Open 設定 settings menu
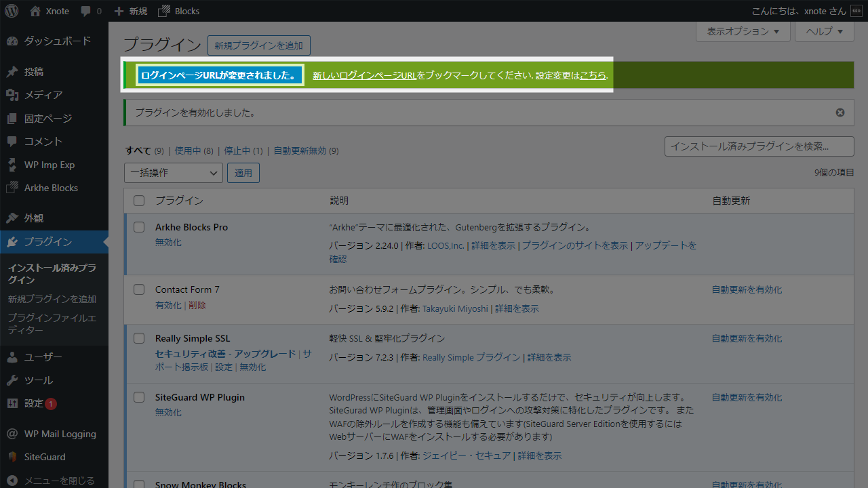The image size is (868, 488). coord(54,403)
